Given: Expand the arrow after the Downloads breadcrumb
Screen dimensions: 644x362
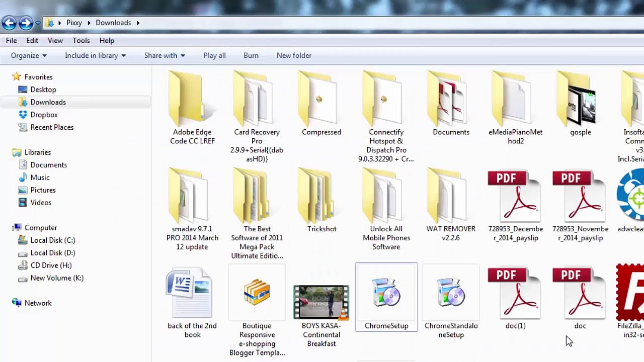Looking at the screenshot, I should (x=138, y=23).
